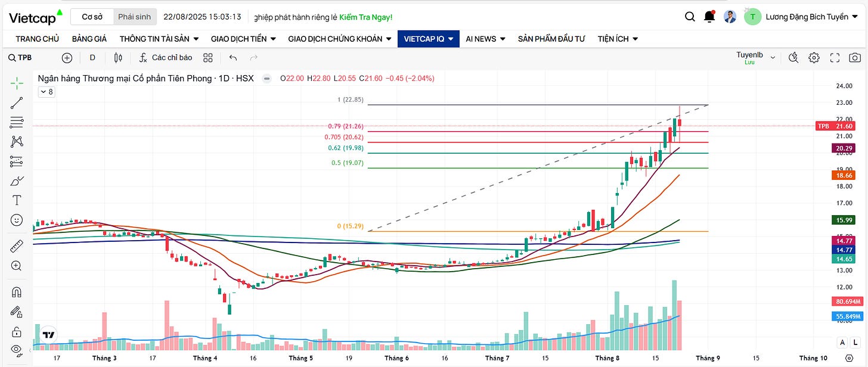Image resolution: width=868 pixels, height=367 pixels.
Task: Open the D timeframe interval selector
Action: 92,58
